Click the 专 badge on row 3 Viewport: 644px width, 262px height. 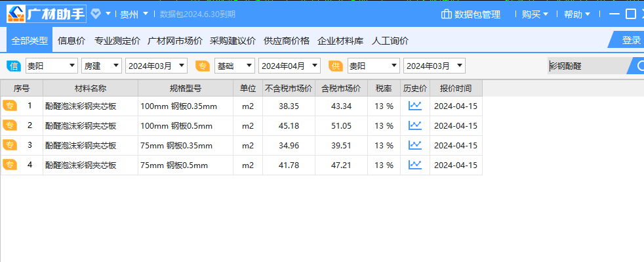pos(10,145)
